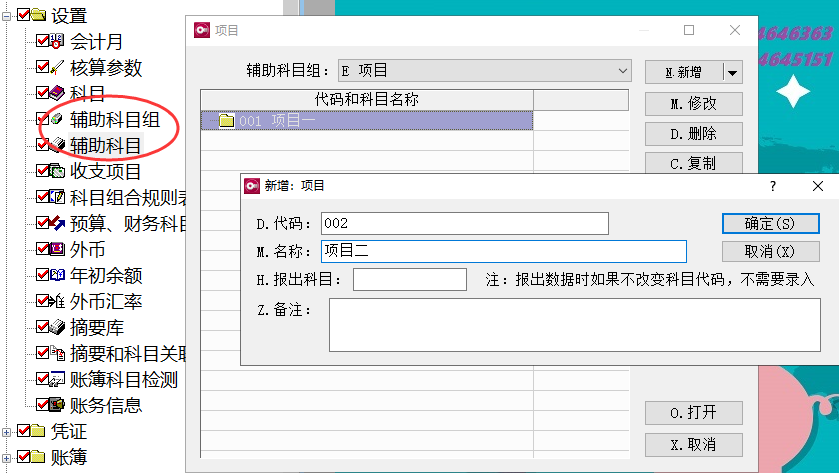The image size is (839, 473).
Task: Focus the Z.备注 text area
Action: pos(575,325)
